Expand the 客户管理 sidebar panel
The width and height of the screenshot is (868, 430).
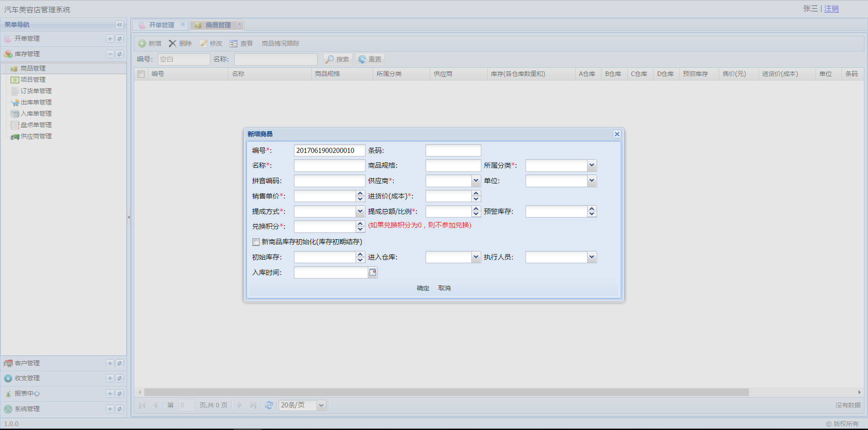point(110,363)
